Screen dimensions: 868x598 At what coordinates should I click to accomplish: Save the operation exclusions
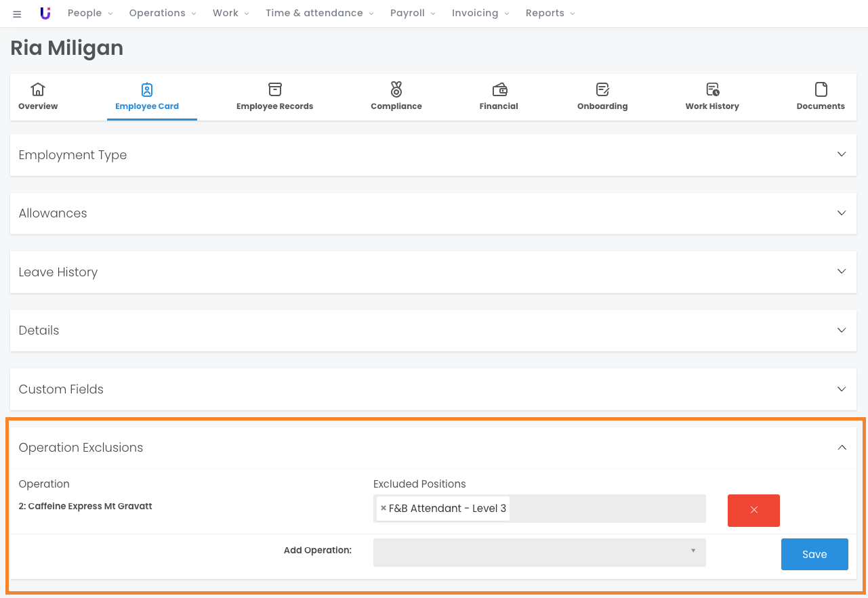pos(814,554)
